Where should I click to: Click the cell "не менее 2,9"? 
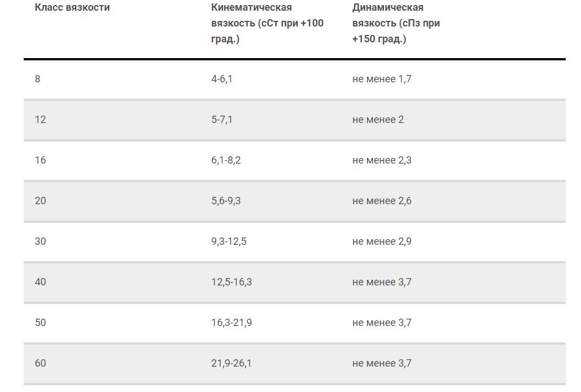tap(382, 241)
